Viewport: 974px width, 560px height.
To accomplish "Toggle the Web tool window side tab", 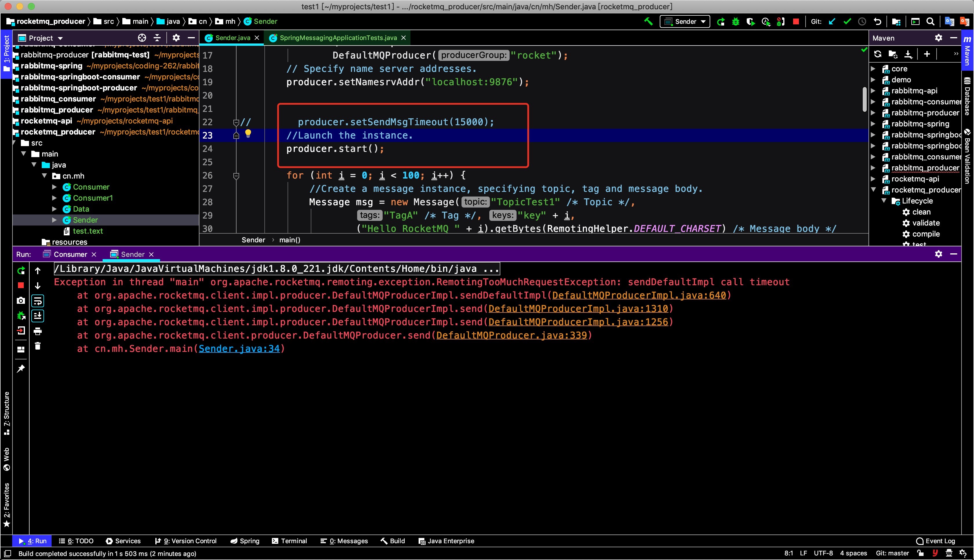I will pyautogui.click(x=7, y=459).
